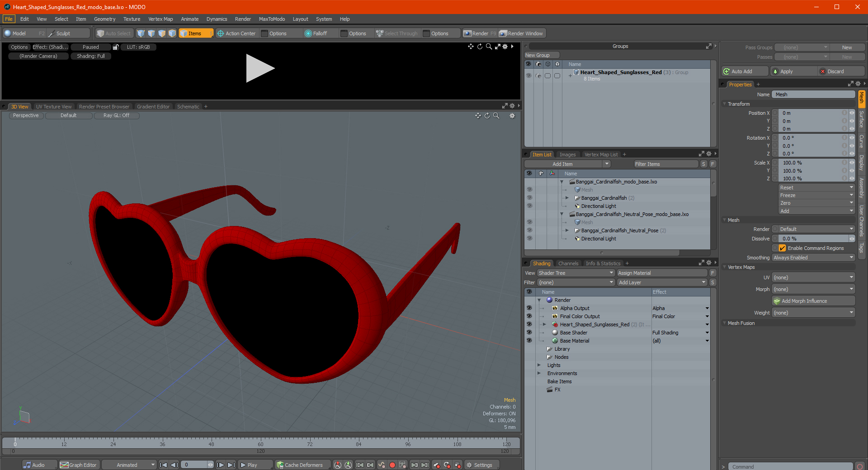The width and height of the screenshot is (868, 470).
Task: Select Materials selection mode cube icon
Action: [172, 33]
